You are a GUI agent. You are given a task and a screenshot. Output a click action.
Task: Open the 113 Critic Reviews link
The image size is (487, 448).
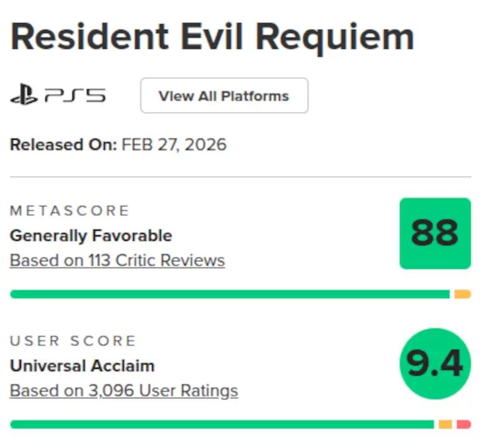tap(118, 260)
